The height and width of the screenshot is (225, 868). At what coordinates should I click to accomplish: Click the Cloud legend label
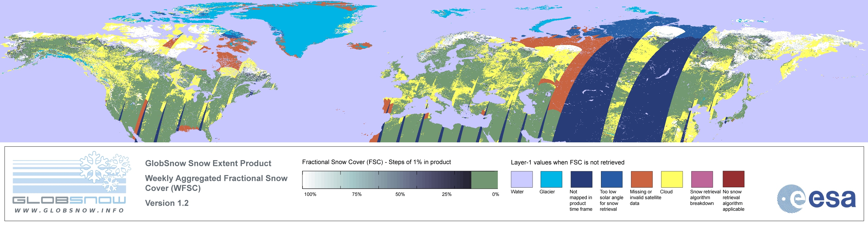pos(666,192)
